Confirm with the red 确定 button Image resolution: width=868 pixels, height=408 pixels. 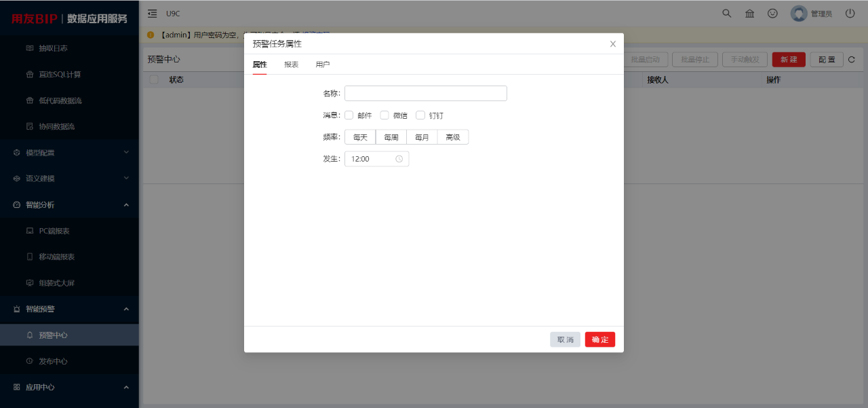coord(600,339)
